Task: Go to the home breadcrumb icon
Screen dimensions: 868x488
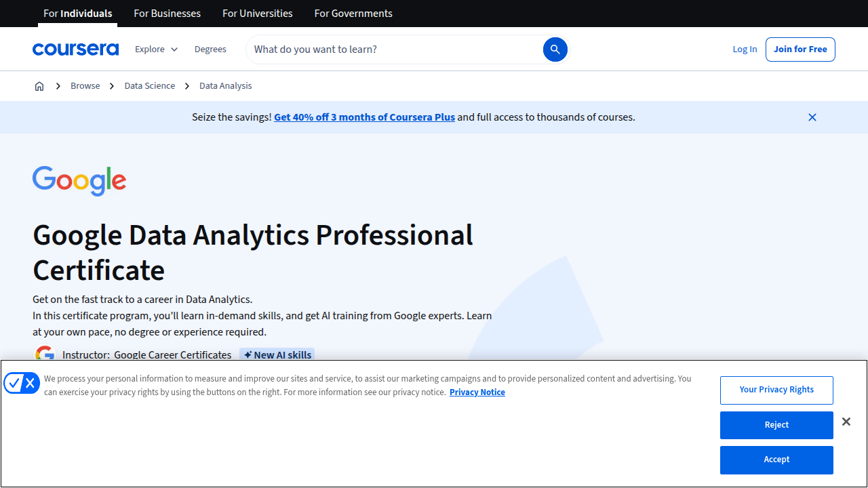Action: coord(39,86)
